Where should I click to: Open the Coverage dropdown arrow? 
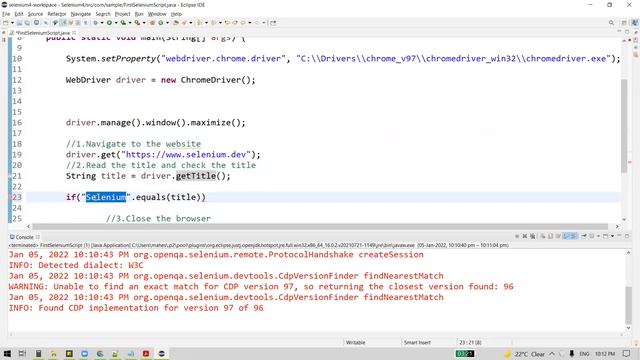(x=130, y=23)
